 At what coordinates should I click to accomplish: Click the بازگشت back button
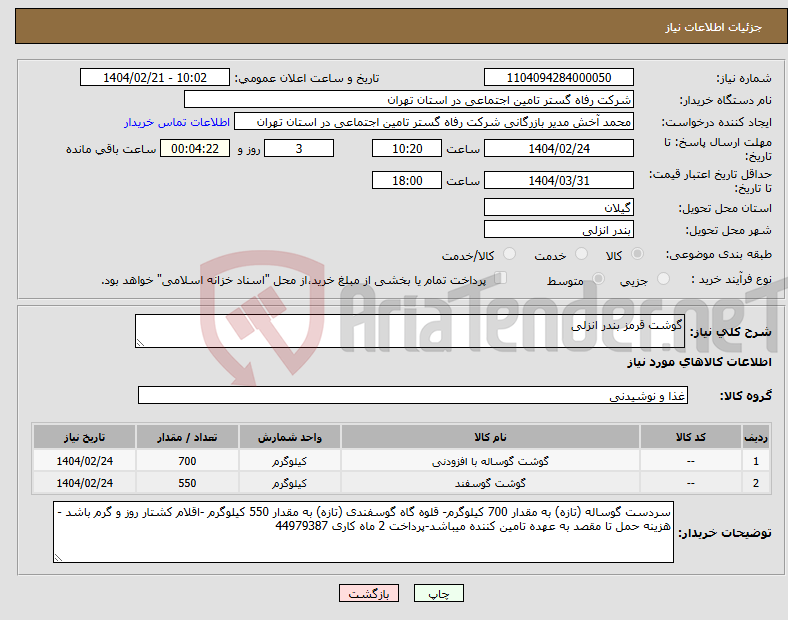(x=369, y=593)
